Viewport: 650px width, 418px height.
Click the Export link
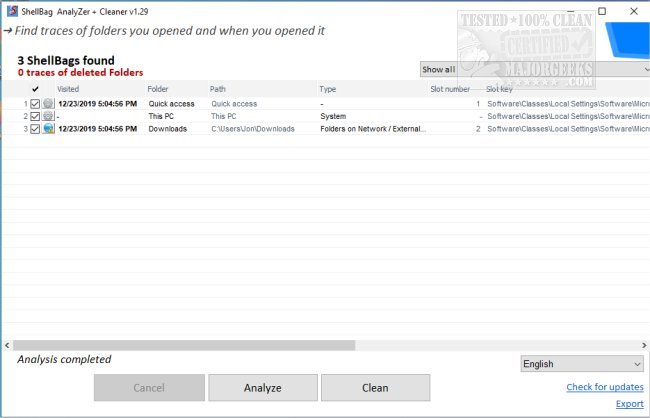tap(629, 404)
